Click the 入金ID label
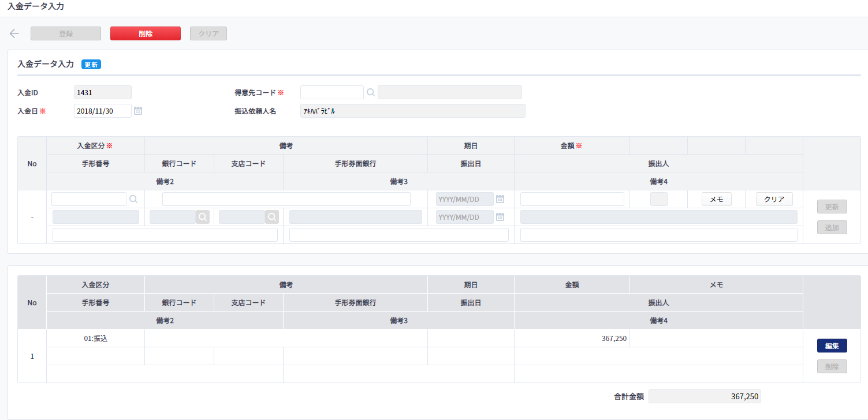The image size is (868, 420). 28,92
